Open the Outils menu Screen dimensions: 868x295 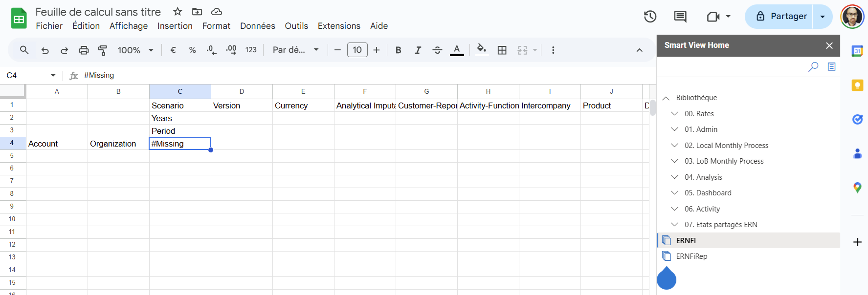coord(296,26)
